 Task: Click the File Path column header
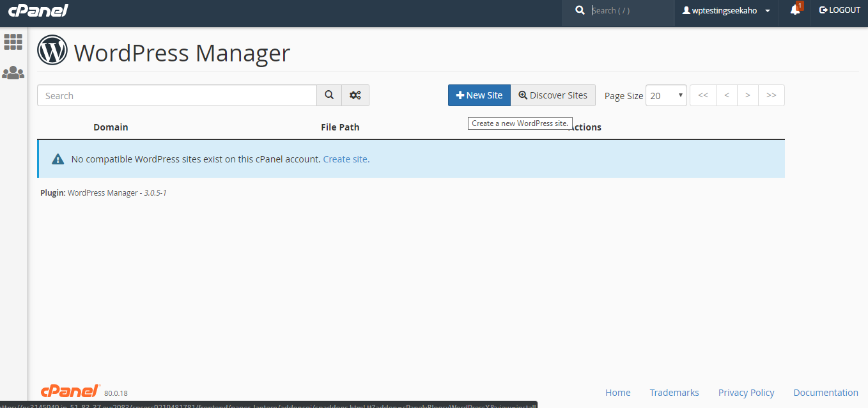(x=340, y=127)
